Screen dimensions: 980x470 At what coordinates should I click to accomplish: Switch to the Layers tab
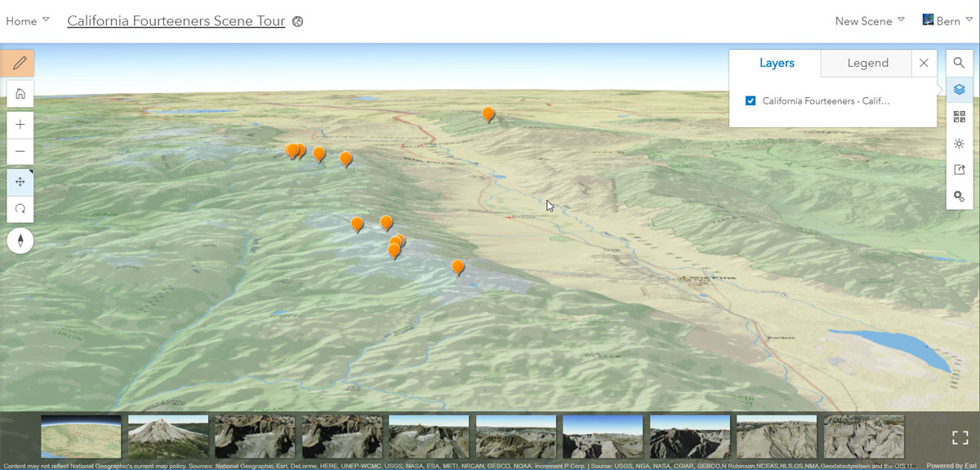coord(777,63)
